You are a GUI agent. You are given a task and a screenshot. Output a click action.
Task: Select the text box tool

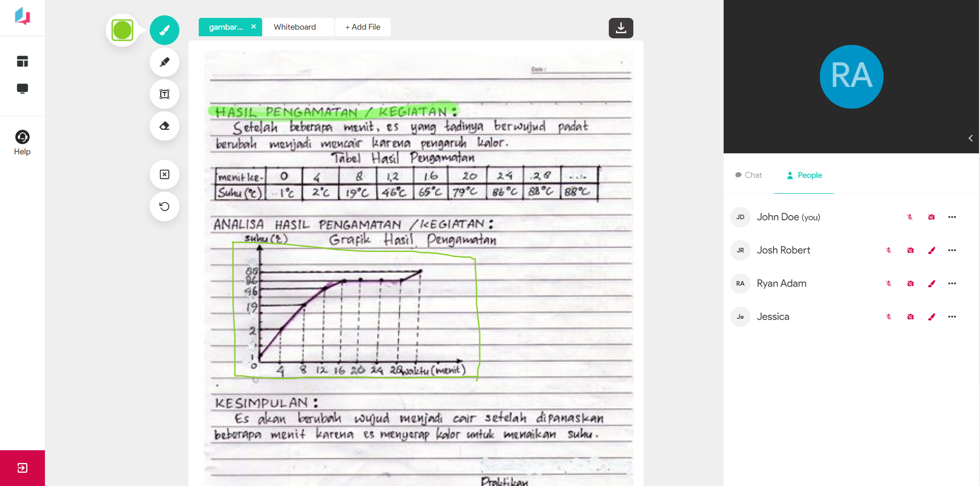click(164, 94)
